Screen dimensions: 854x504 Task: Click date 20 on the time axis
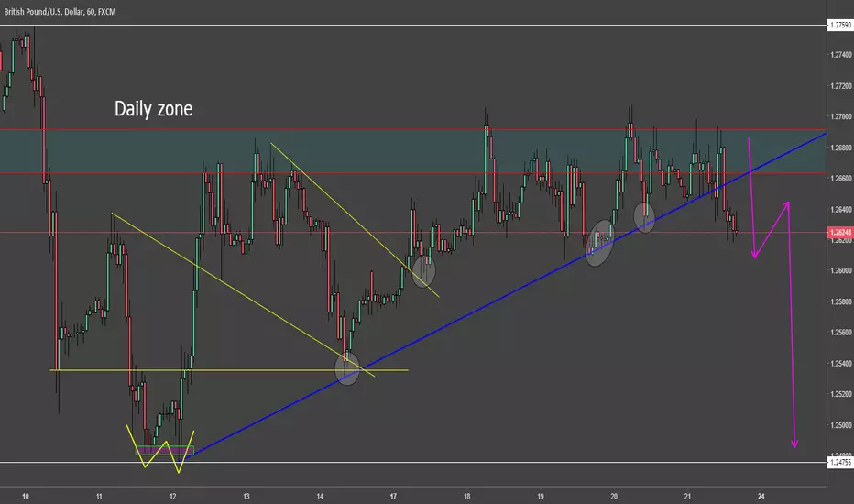[x=614, y=497]
